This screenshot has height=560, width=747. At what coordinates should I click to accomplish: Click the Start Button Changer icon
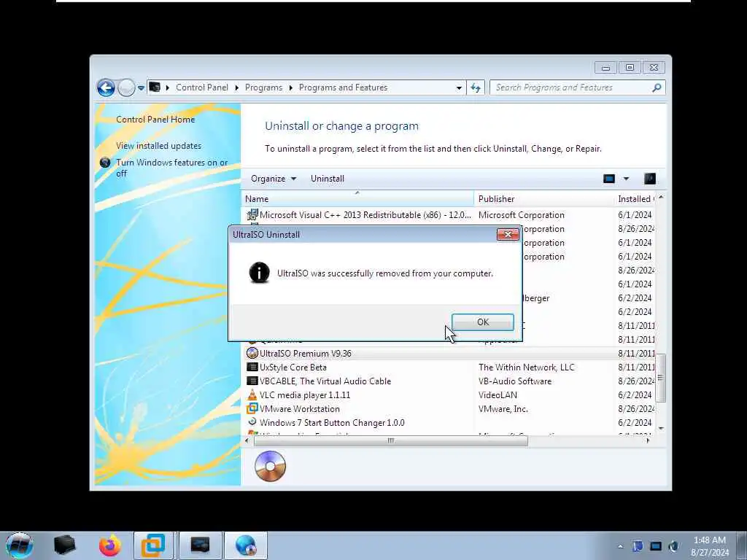(x=252, y=422)
